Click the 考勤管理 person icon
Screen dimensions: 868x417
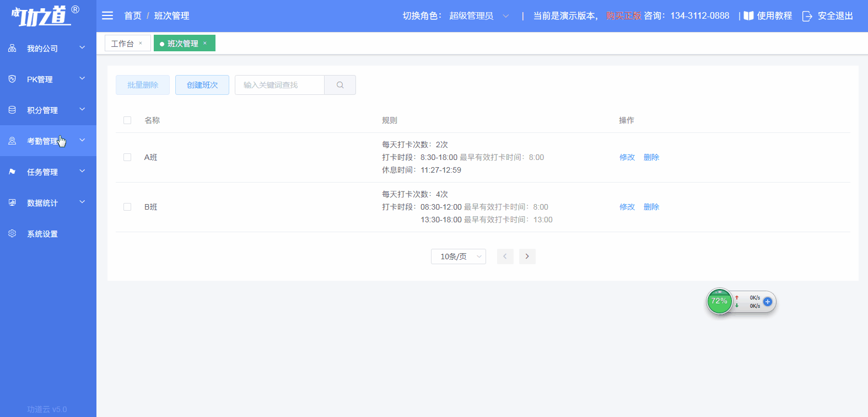coord(12,141)
